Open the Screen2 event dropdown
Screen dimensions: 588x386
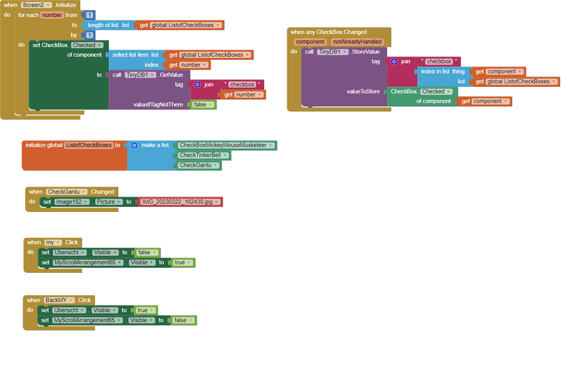(47, 5)
